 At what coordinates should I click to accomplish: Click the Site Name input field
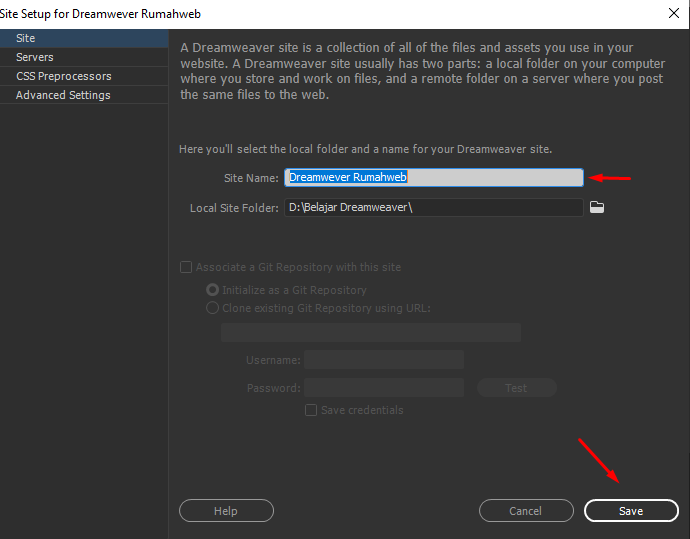[x=433, y=177]
